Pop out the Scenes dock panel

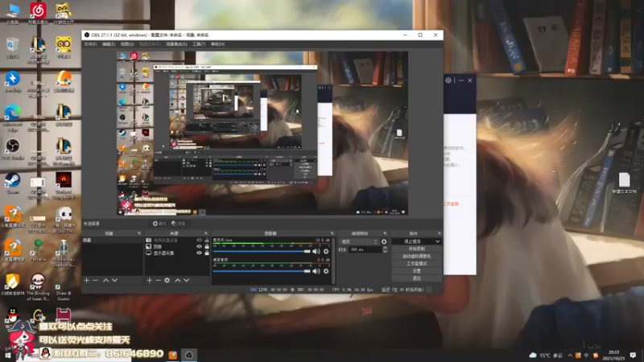138,233
